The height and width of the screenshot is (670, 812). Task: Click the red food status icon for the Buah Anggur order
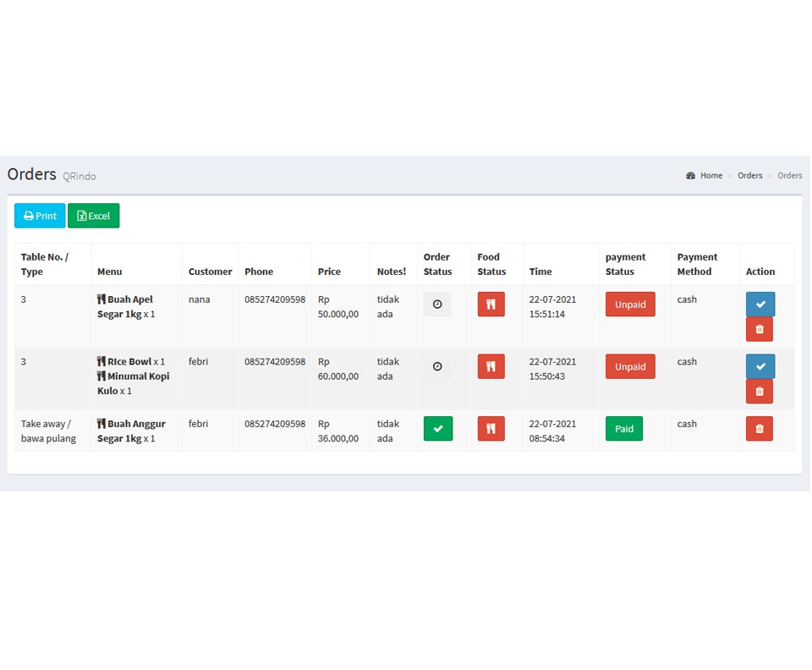click(491, 429)
